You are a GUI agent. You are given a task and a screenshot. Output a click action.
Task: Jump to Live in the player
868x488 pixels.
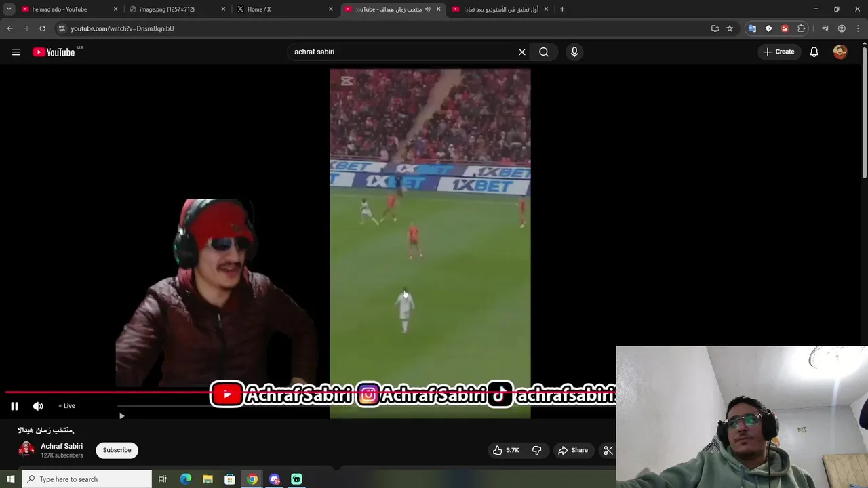(67, 406)
